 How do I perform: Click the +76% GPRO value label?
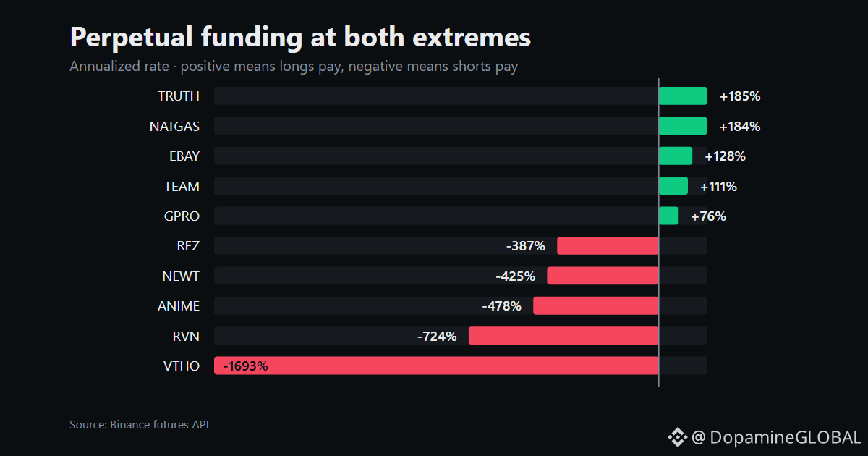[709, 216]
